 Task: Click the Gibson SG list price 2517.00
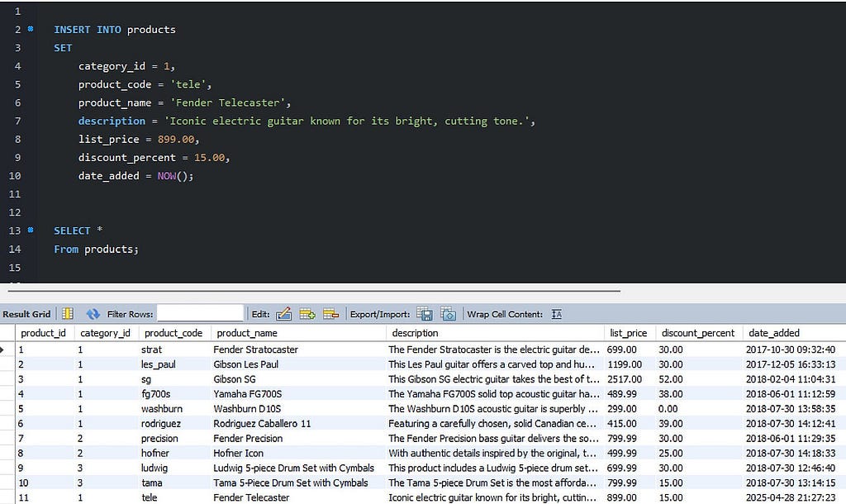click(625, 379)
